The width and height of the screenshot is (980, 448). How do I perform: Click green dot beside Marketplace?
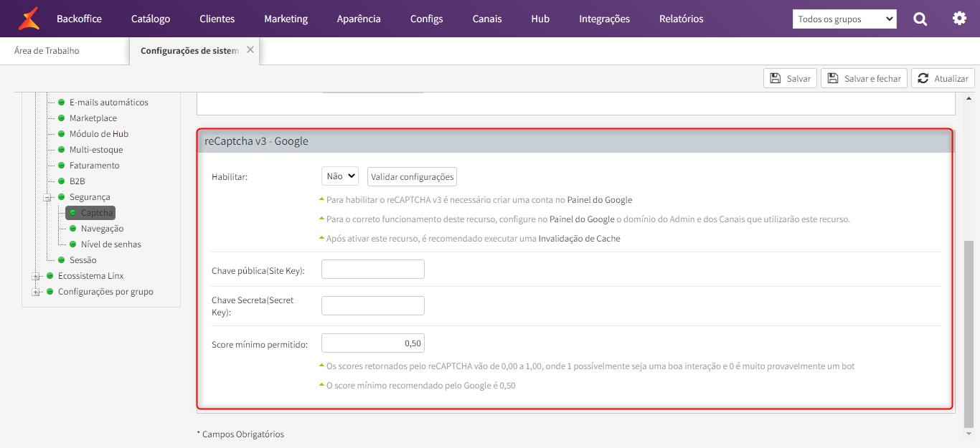tap(62, 118)
